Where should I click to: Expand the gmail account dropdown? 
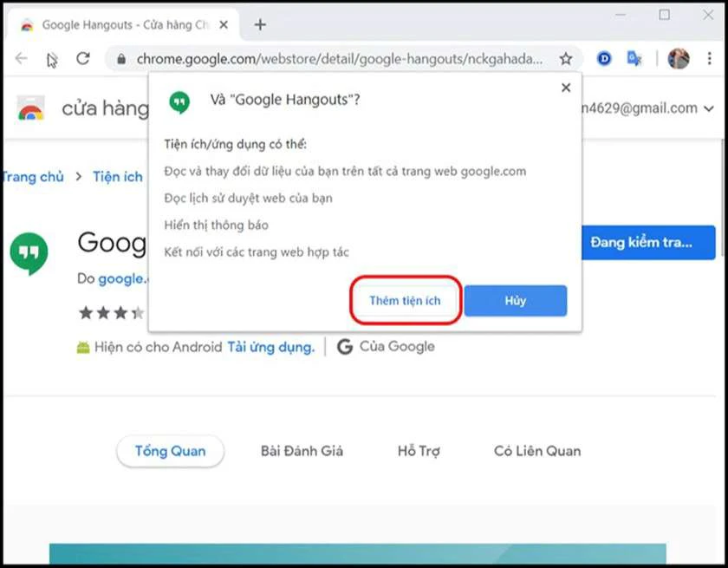tap(709, 108)
